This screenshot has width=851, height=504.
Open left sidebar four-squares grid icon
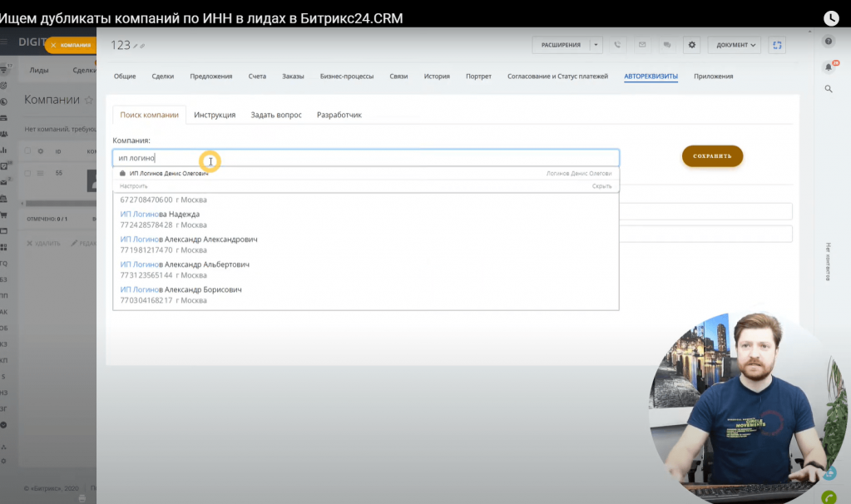4,247
